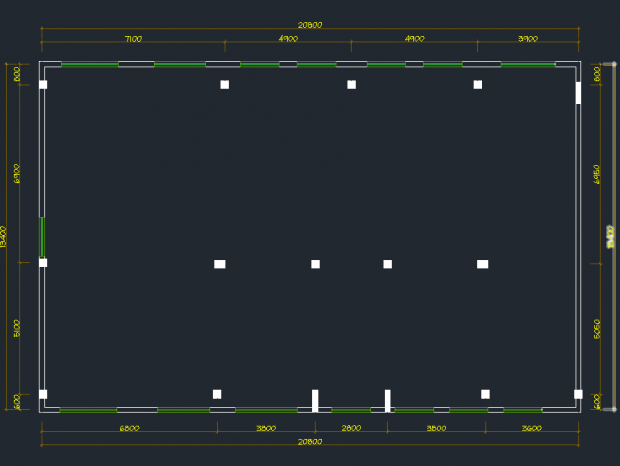Image resolution: width=620 pixels, height=466 pixels.
Task: Click the 6950 dimension on right side
Action: coord(597,175)
